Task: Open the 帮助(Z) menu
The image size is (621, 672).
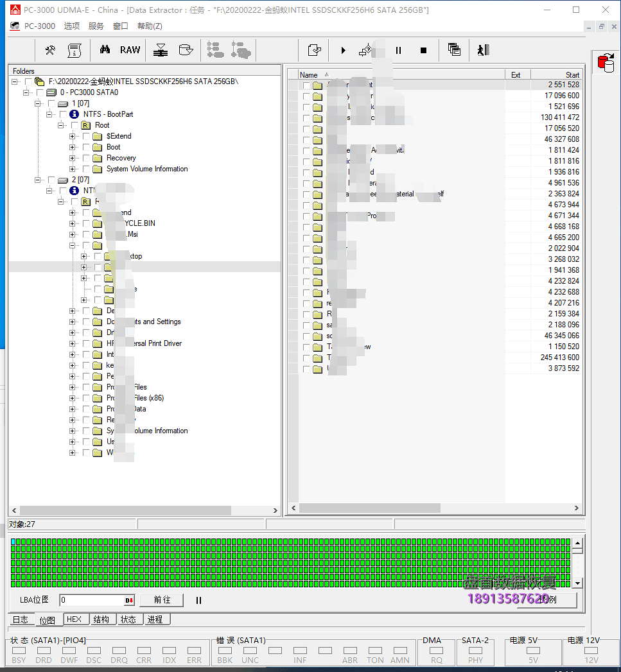Action: 150,26
